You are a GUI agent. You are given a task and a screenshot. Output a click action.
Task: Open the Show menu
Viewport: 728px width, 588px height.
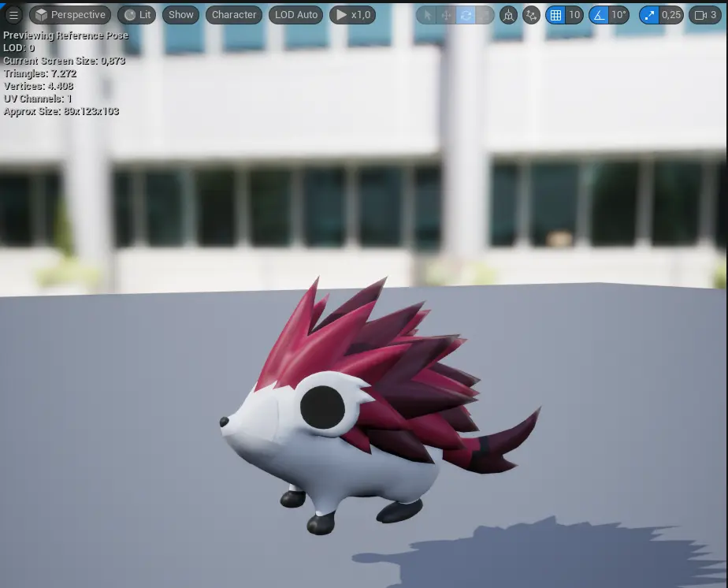(180, 15)
